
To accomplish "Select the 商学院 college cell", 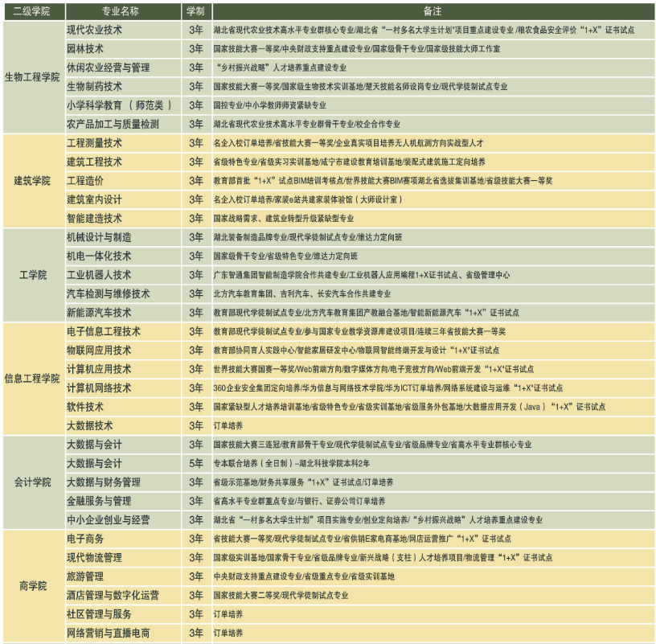I will click(x=33, y=585).
